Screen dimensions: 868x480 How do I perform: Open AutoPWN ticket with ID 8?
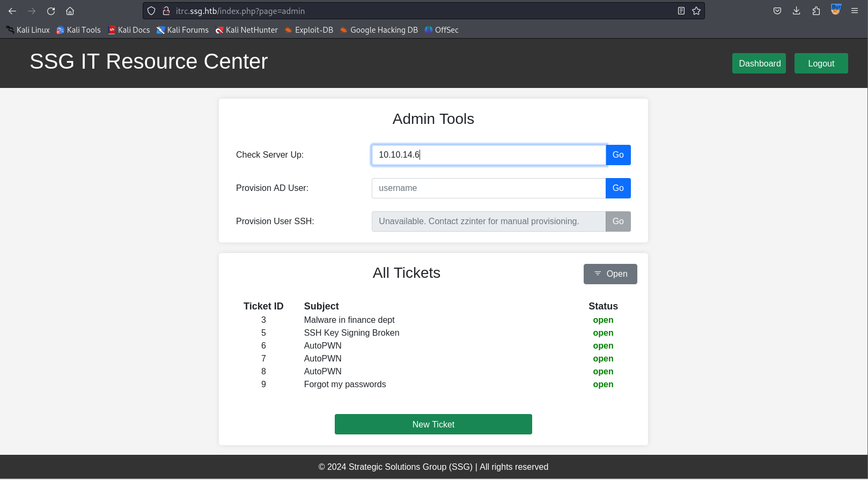322,372
